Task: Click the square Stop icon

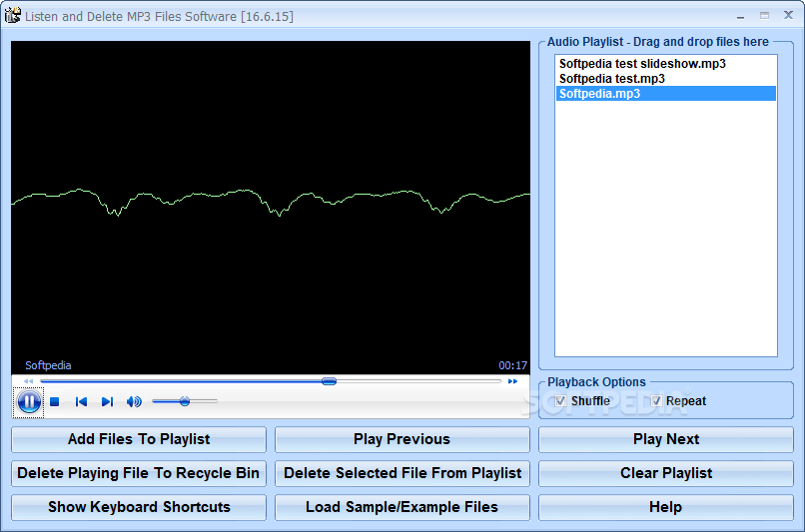Action: tap(54, 401)
